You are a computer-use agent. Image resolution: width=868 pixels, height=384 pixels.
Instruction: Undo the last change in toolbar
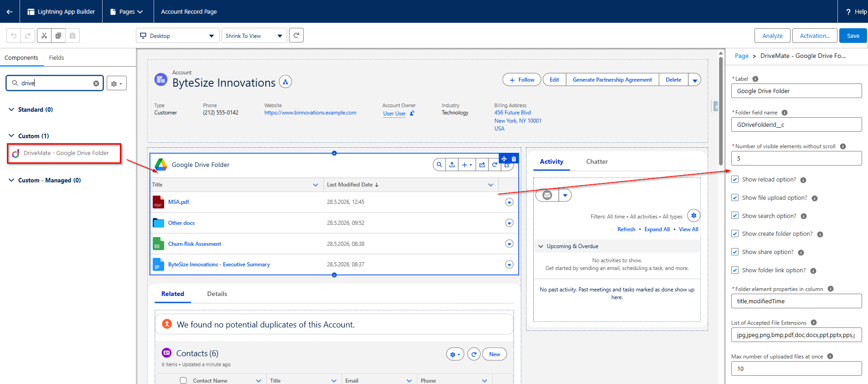14,36
